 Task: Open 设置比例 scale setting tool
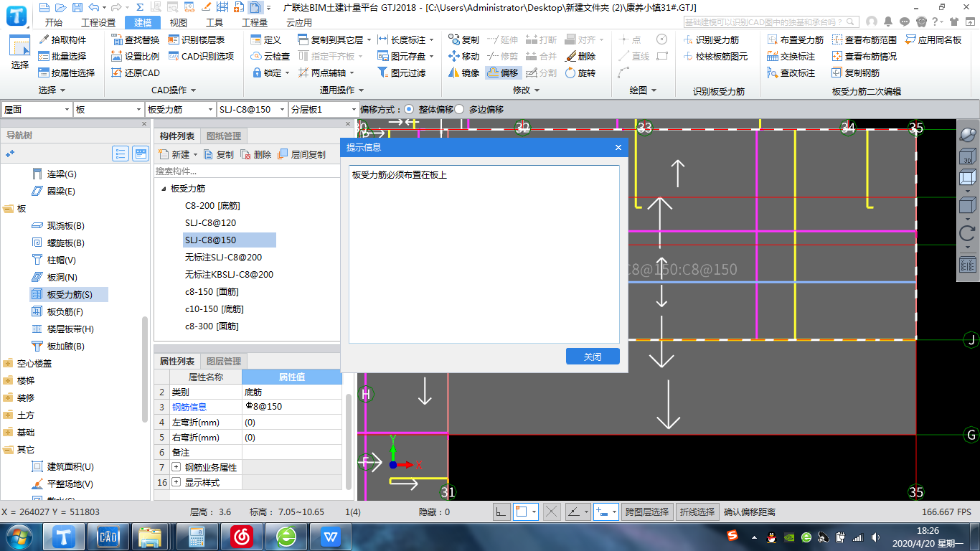pyautogui.click(x=136, y=56)
